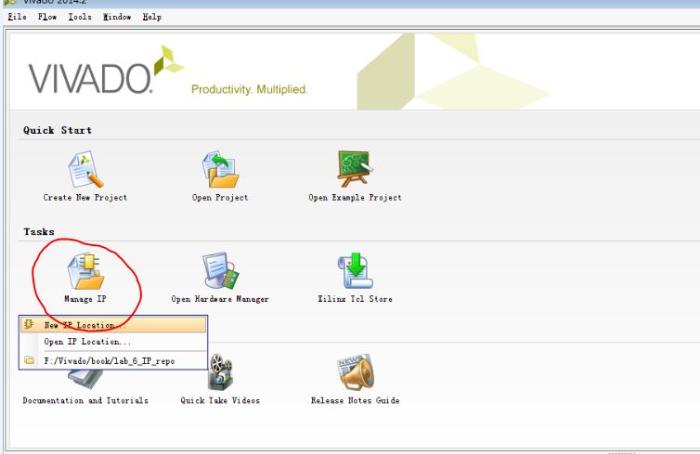Screen dimensions: 700x454
Task: Open the Help menu
Action: click(151, 17)
